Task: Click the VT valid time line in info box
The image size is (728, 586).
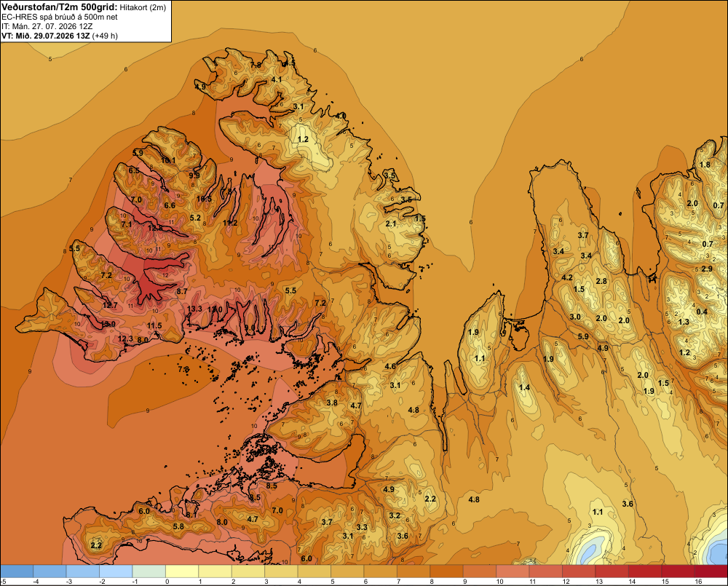Action: point(60,36)
